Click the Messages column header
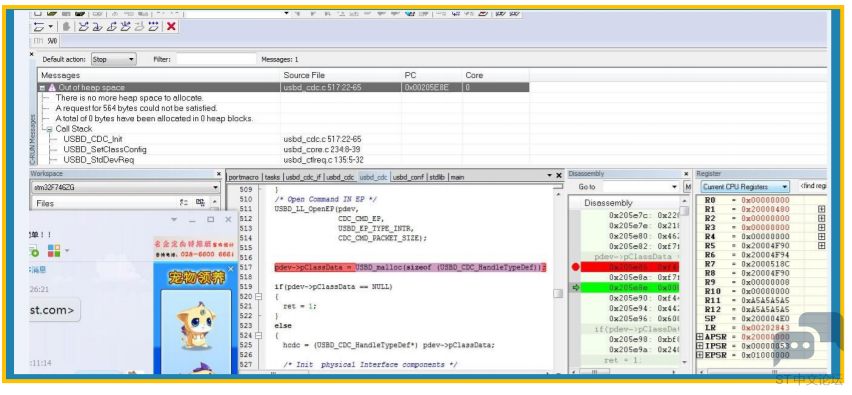The image size is (852, 395). tap(159, 76)
